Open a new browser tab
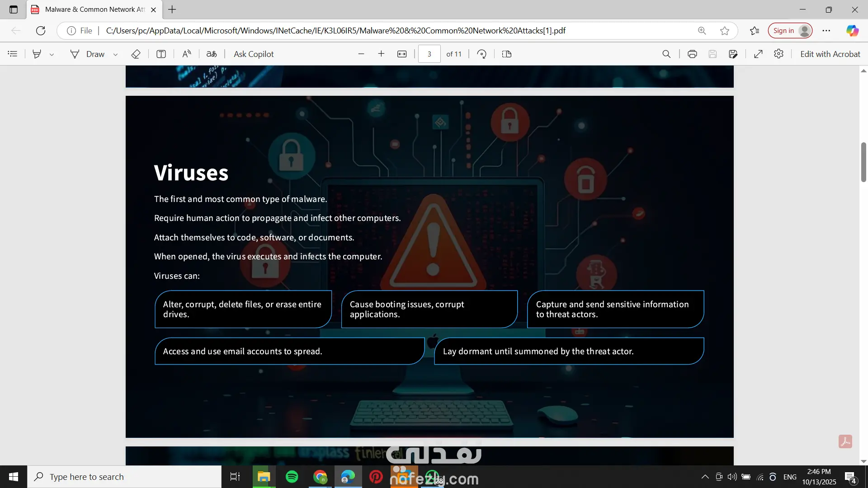 172,9
